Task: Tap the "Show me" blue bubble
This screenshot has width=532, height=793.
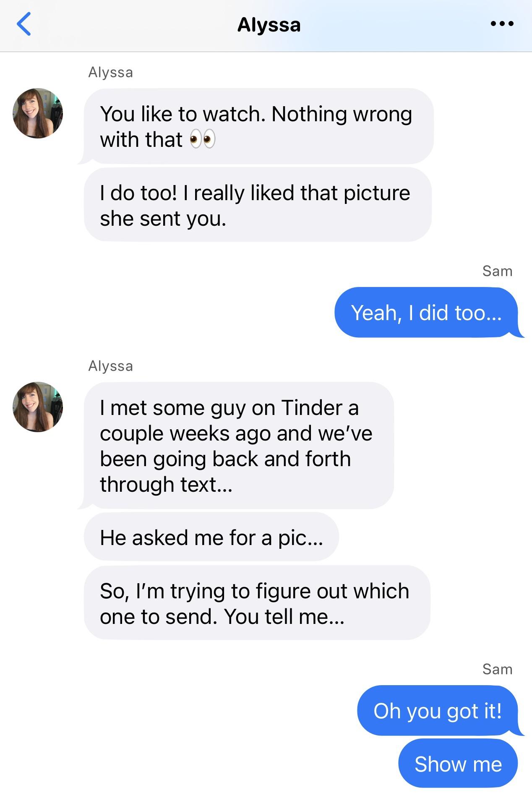Action: point(458,764)
